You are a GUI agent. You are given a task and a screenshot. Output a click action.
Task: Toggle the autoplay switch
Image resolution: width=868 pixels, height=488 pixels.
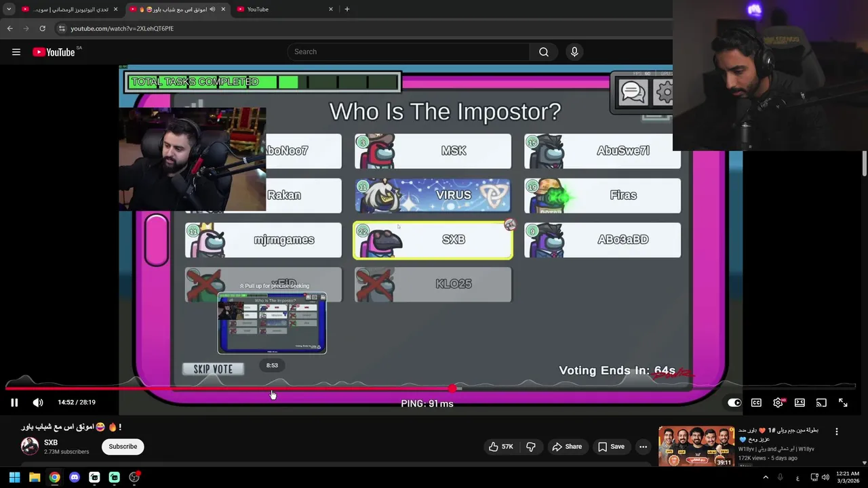click(734, 403)
